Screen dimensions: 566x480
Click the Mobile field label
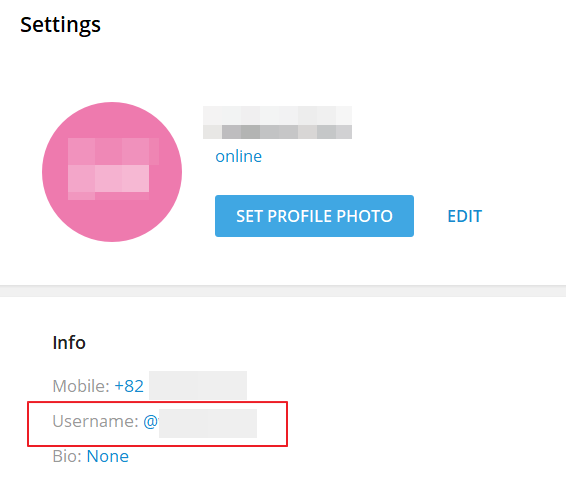point(81,386)
